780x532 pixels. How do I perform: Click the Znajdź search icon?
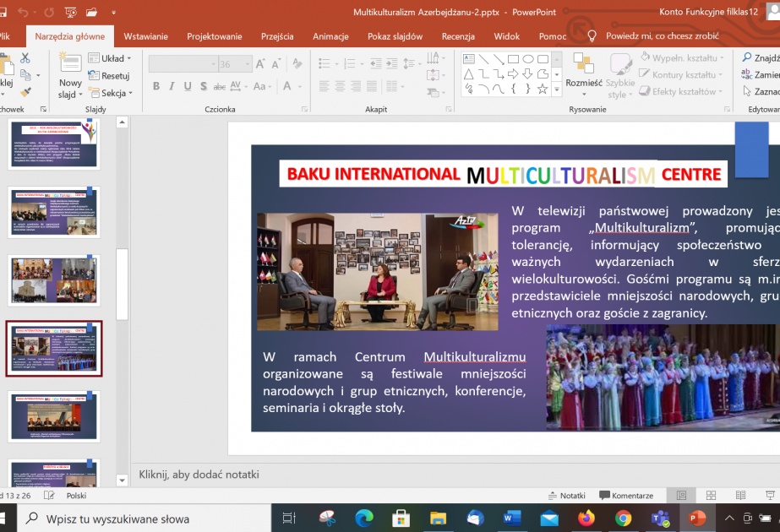coord(747,57)
